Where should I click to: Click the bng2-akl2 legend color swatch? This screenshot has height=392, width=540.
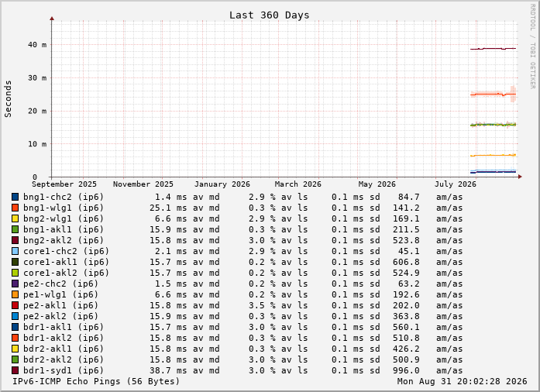pos(15,240)
